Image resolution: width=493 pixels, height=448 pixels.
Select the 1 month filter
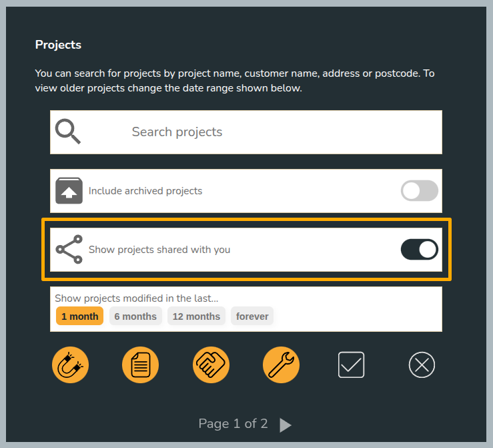click(x=80, y=316)
